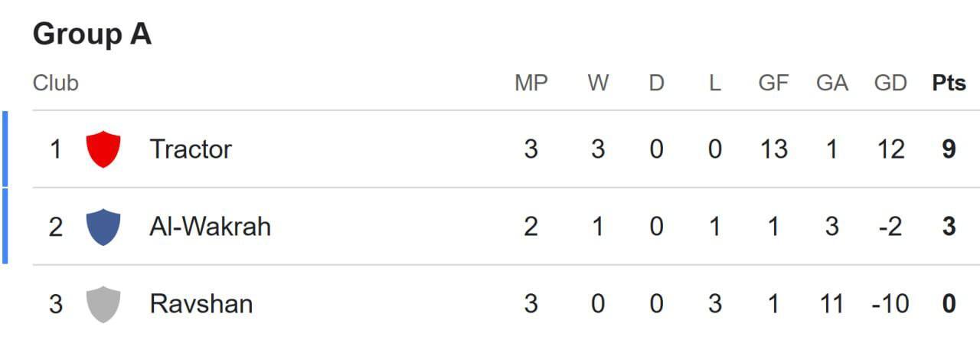Click Tractor's 13 goals for value
This screenshot has height=340, width=980.
(x=773, y=149)
